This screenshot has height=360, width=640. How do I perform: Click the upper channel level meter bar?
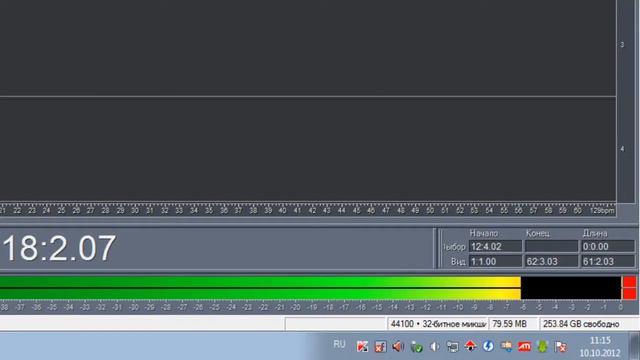[310, 282]
